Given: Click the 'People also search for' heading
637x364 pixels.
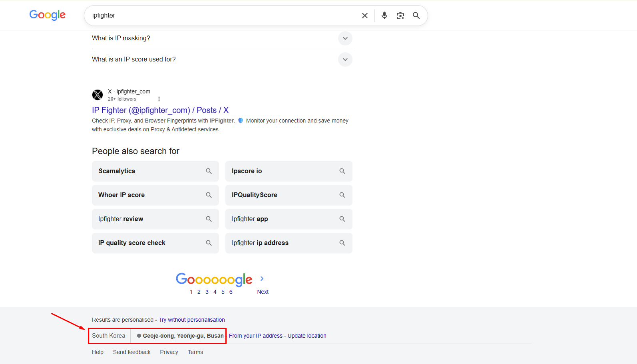Looking at the screenshot, I should click(135, 151).
